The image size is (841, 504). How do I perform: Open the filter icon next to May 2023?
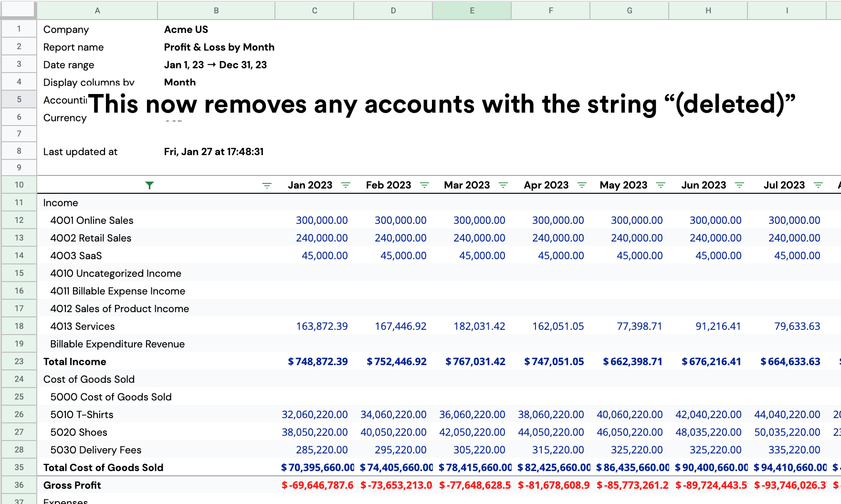(661, 185)
